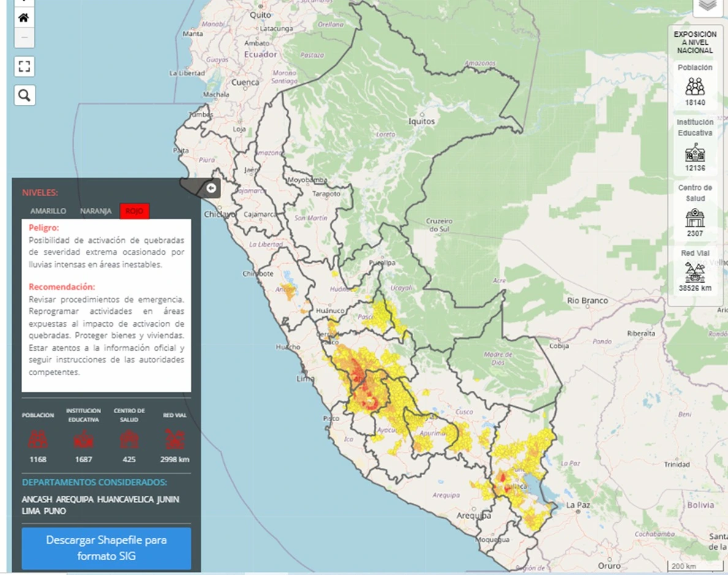
Task: Collapse the alert panel using the arrow chevron
Action: [x=211, y=189]
